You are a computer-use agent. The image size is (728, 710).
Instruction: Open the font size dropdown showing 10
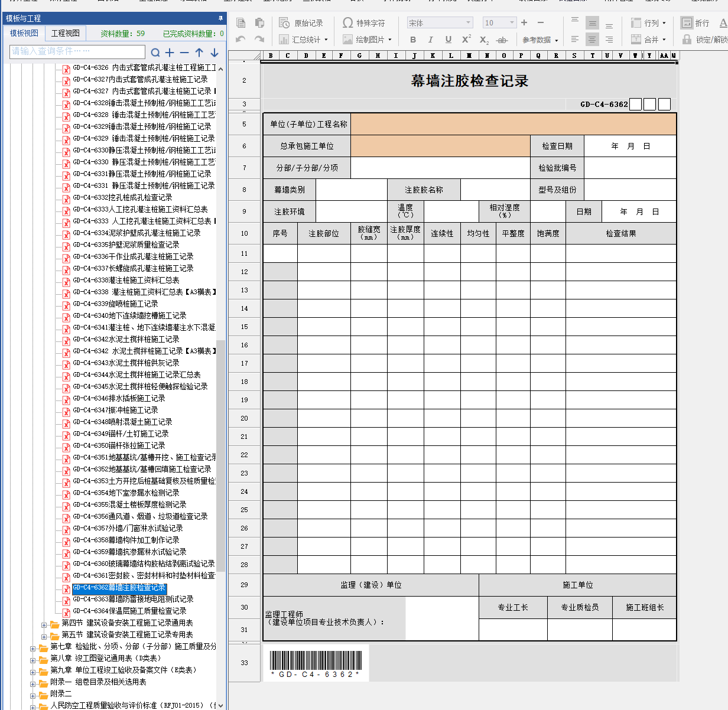[x=512, y=23]
